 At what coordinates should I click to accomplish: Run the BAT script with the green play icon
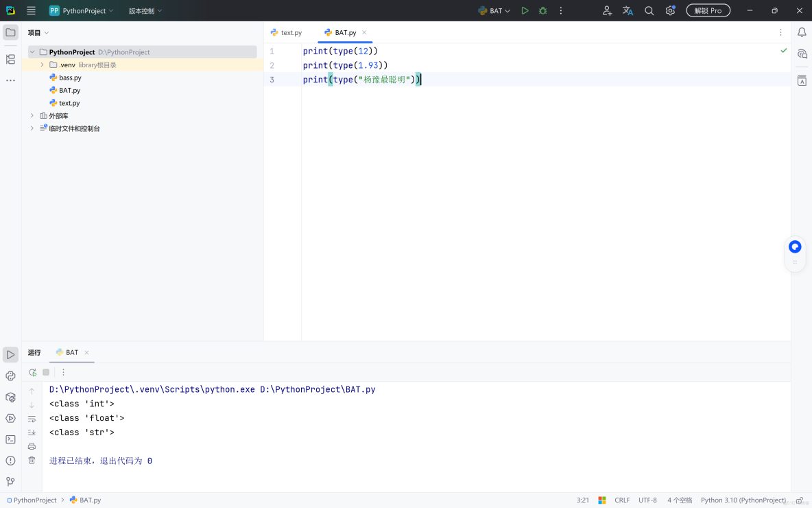coord(525,10)
